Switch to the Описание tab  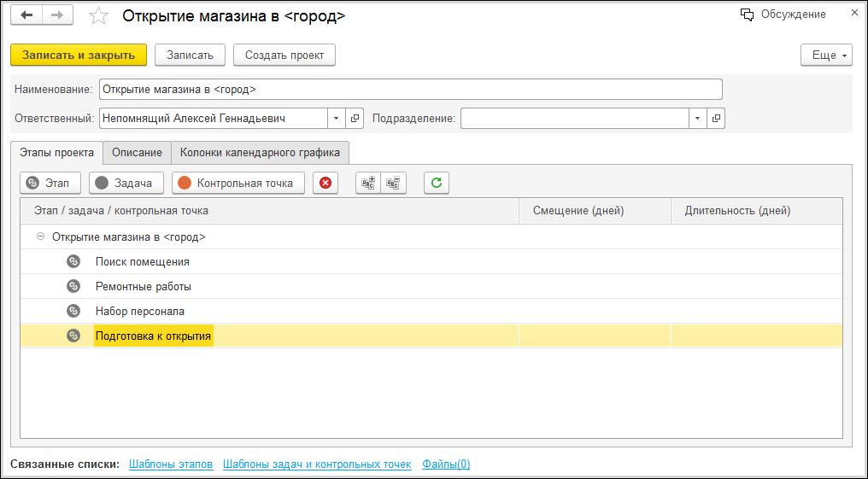pyautogui.click(x=137, y=153)
